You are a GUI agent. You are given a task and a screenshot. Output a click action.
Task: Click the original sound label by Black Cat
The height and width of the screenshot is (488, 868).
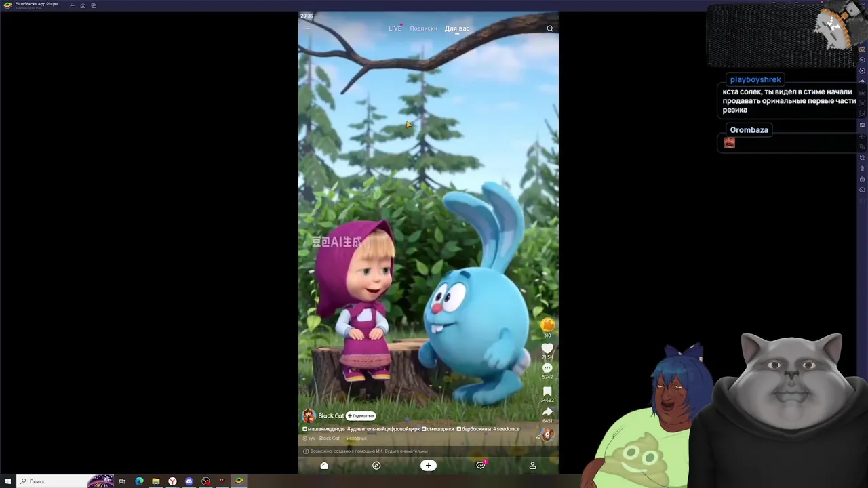point(334,439)
